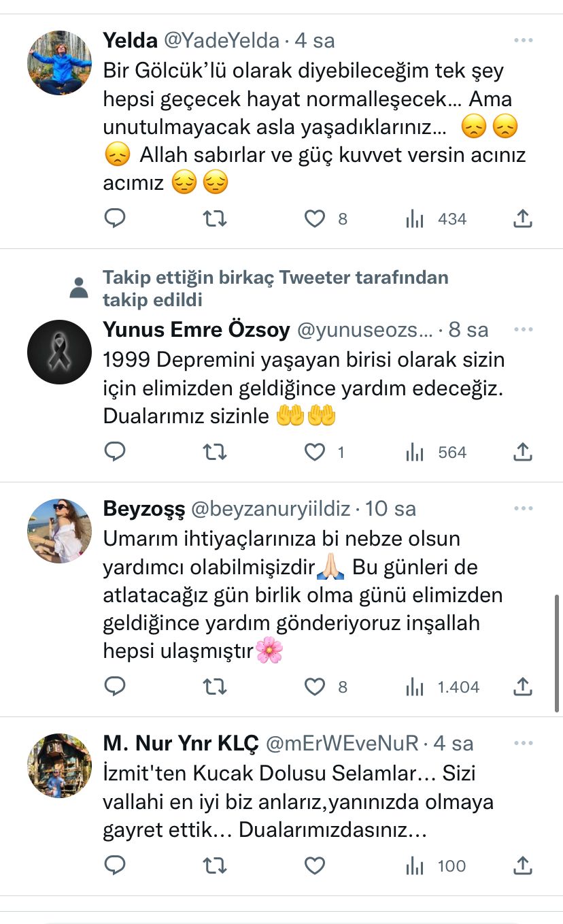Image resolution: width=563 pixels, height=924 pixels.
Task: Open the @beyzanuryiildiz profile handle
Action: (x=271, y=508)
